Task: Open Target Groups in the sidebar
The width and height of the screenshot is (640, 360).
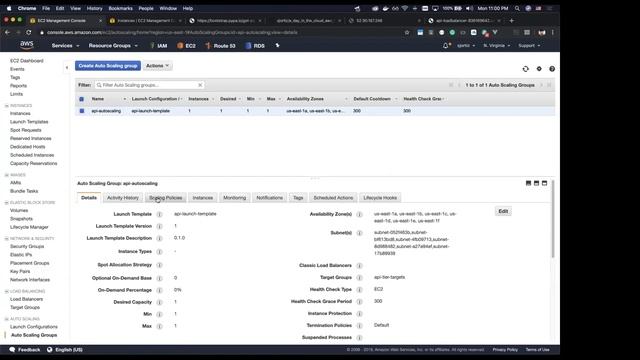Action: click(25, 307)
